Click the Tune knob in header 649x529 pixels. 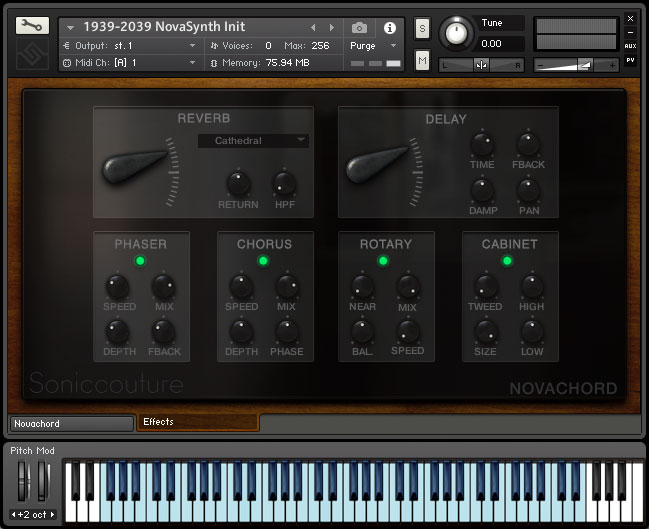(x=457, y=34)
